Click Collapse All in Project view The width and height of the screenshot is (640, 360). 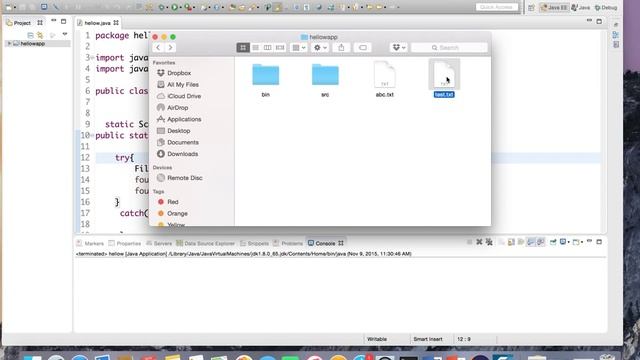(x=30, y=35)
